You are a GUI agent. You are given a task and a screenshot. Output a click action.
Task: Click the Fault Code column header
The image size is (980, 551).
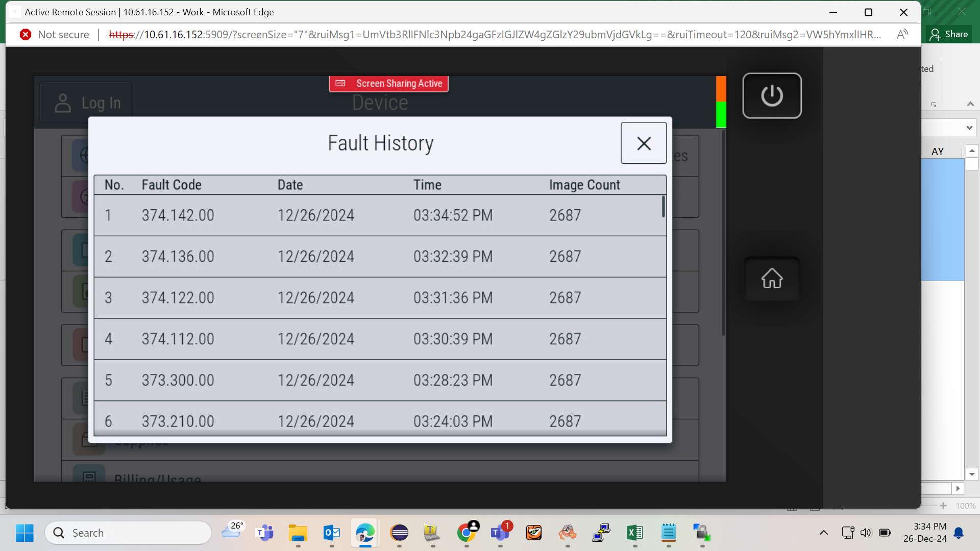click(171, 185)
